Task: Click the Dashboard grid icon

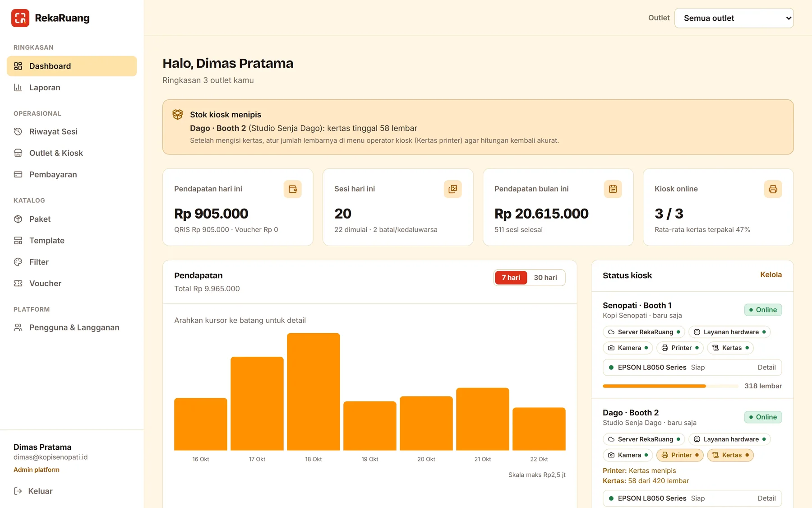Action: coord(18,66)
